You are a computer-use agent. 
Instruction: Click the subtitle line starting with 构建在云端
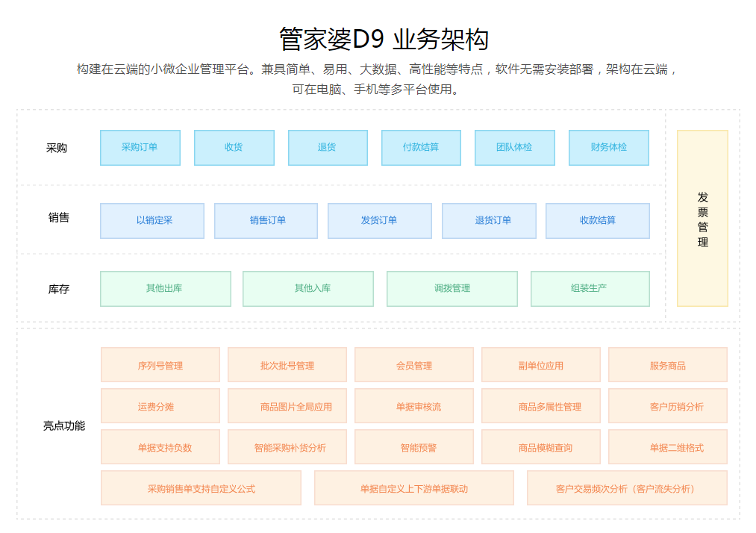coord(377,69)
